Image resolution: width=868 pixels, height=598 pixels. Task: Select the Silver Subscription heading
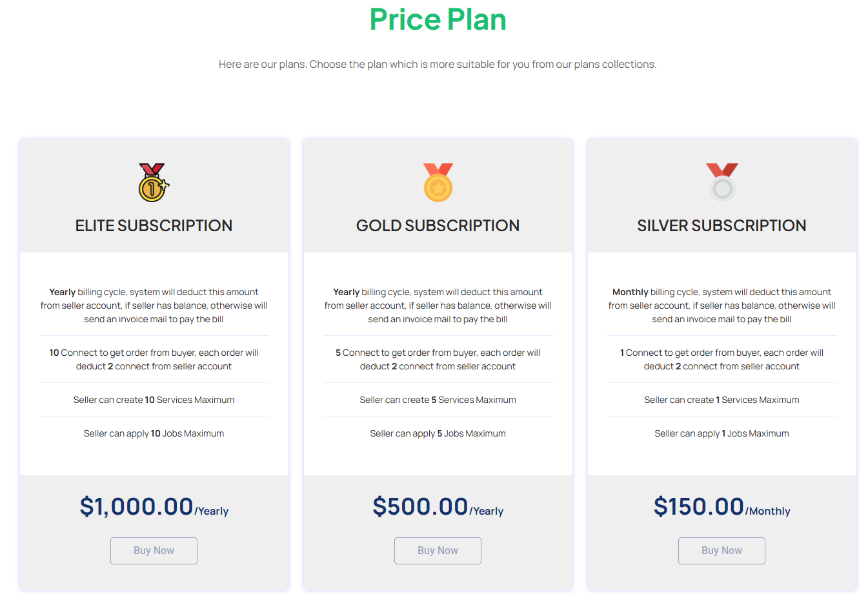(x=722, y=225)
